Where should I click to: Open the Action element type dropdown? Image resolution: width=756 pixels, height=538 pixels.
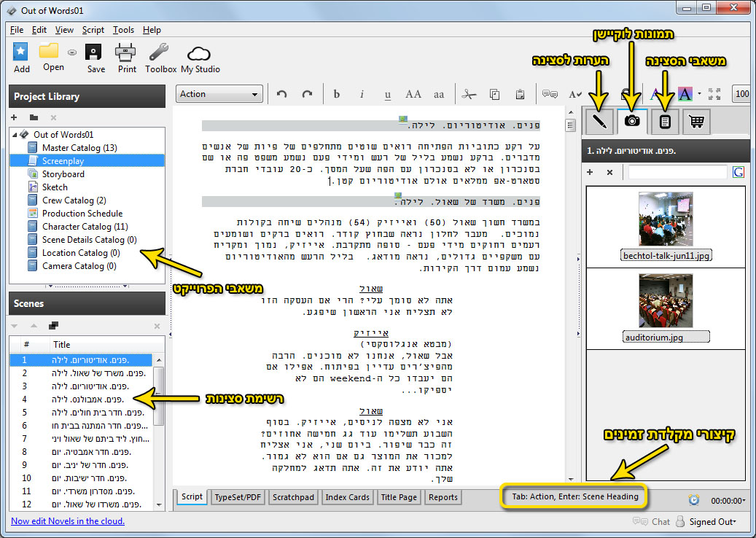coord(219,94)
